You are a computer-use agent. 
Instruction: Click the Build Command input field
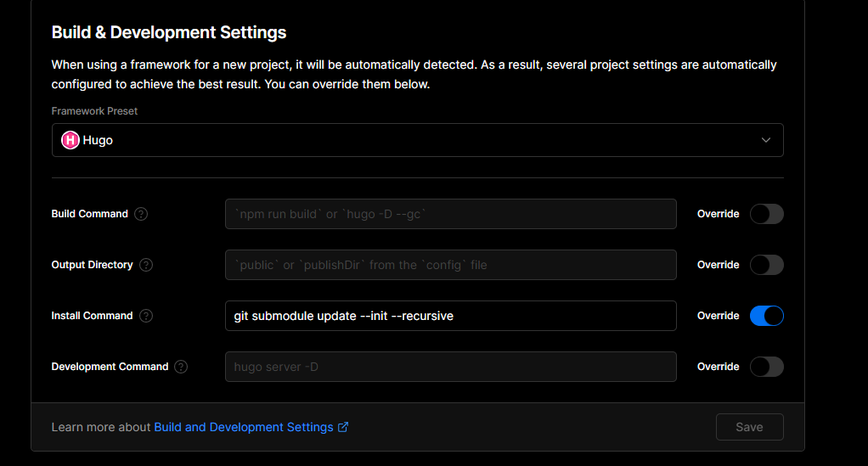click(451, 214)
